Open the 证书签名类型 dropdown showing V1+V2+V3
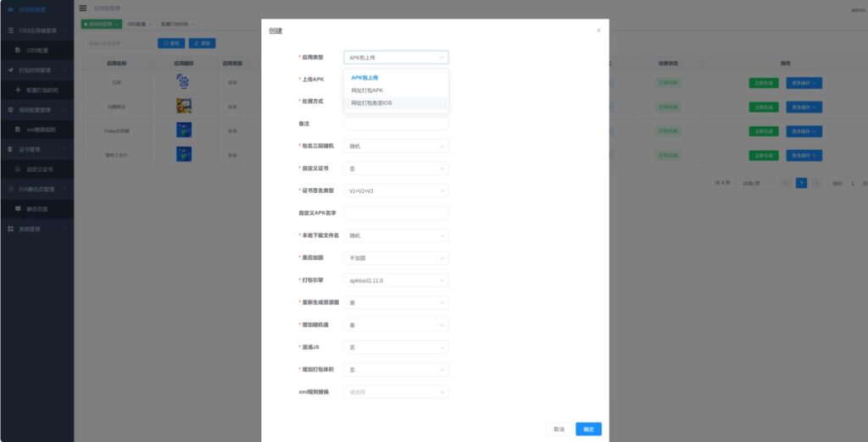The image size is (868, 442). 396,191
